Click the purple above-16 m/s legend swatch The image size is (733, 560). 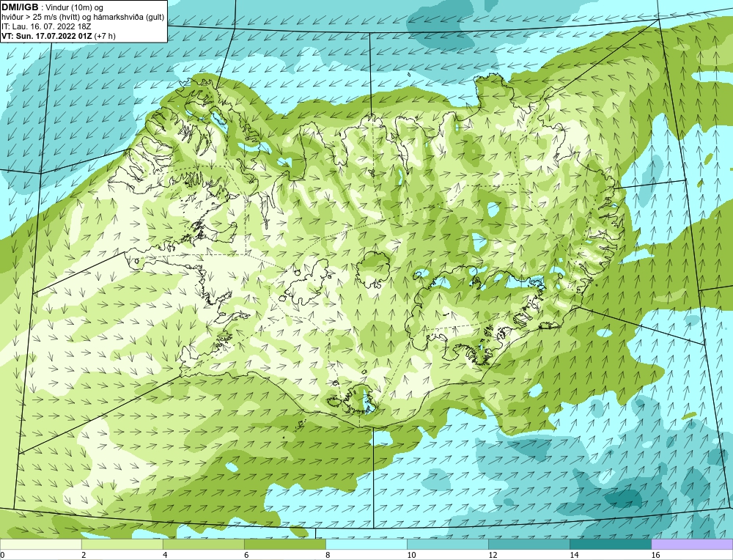coord(692,544)
